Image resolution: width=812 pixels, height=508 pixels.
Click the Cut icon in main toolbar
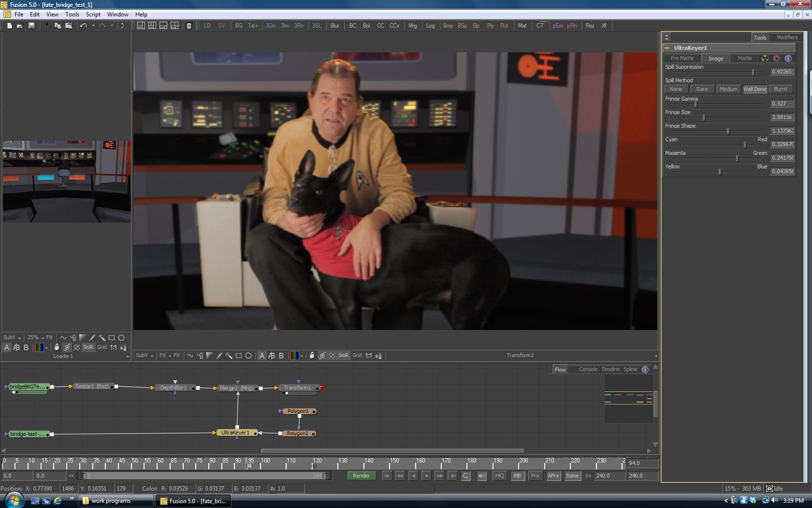[x=46, y=26]
